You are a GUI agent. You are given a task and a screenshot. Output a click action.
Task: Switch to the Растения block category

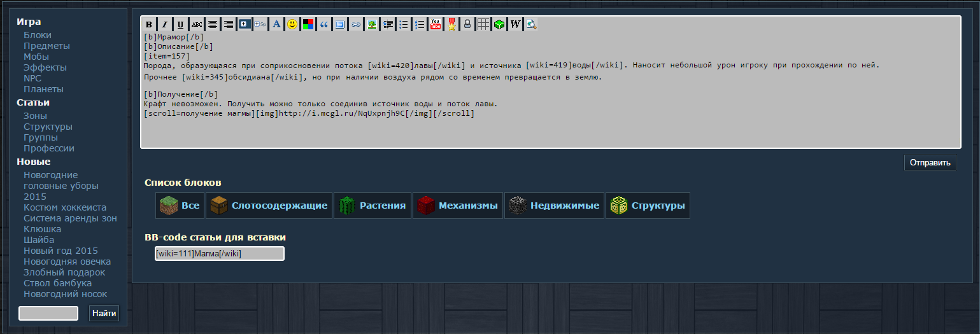(372, 205)
